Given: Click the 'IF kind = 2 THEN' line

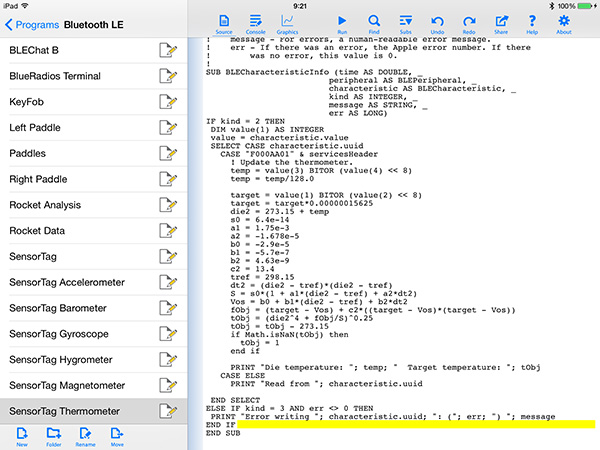Looking at the screenshot, I should pos(245,121).
